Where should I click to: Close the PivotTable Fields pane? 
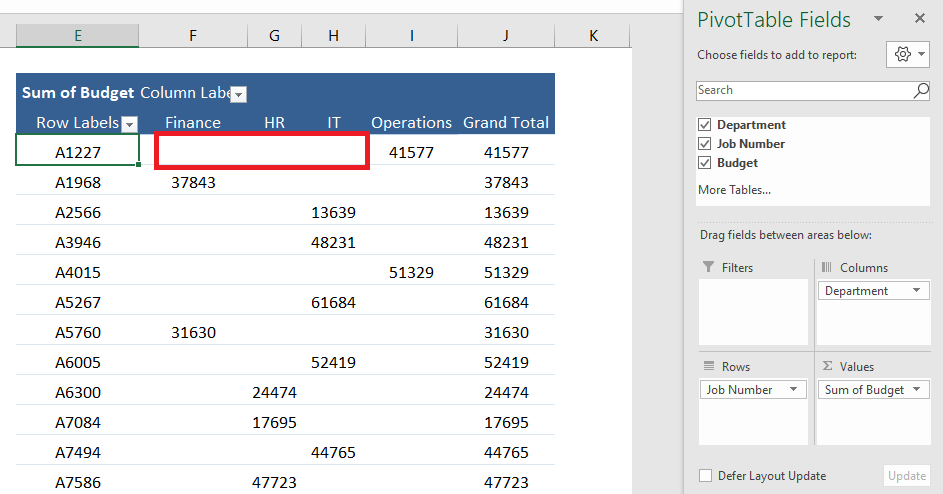tap(920, 19)
